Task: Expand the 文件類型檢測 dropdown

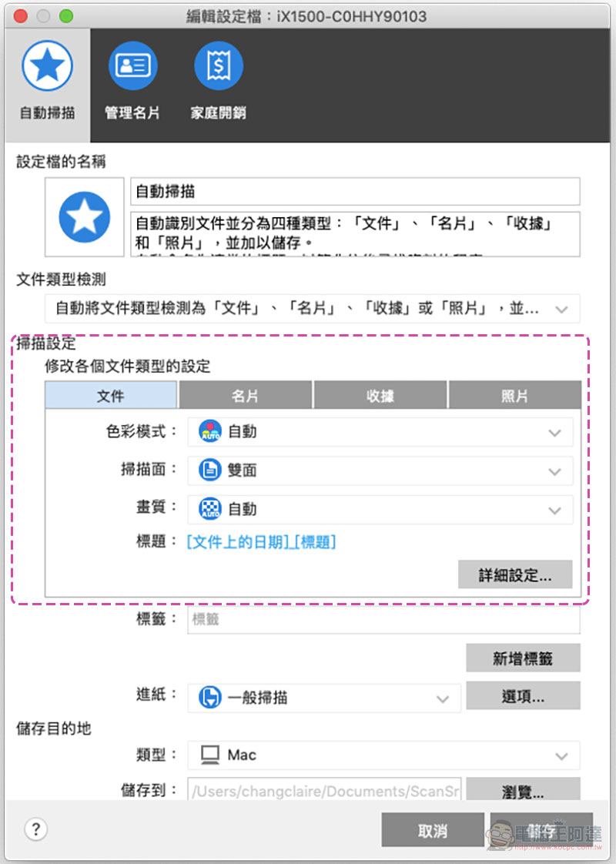Action: 312,309
